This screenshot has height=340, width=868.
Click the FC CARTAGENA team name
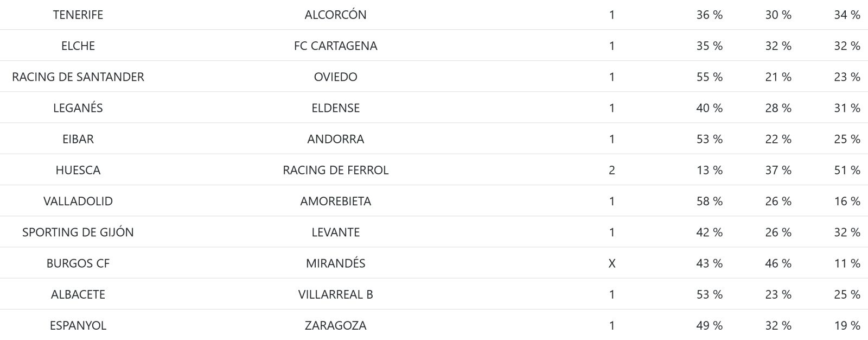coord(335,46)
